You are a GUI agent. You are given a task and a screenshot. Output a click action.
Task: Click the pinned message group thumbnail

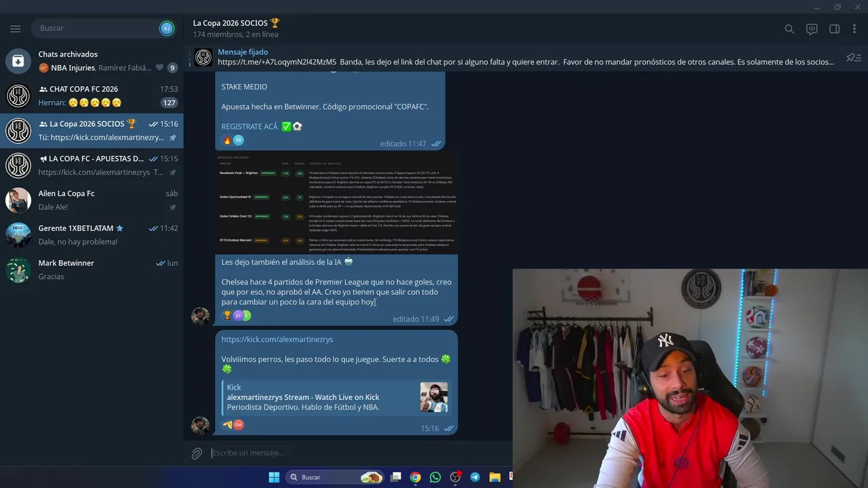[x=203, y=58]
